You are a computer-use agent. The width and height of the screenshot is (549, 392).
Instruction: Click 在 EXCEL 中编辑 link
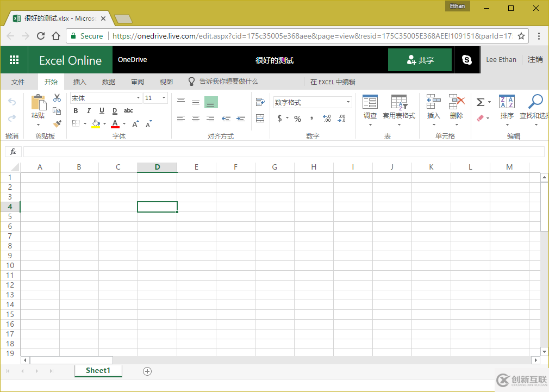pos(333,82)
